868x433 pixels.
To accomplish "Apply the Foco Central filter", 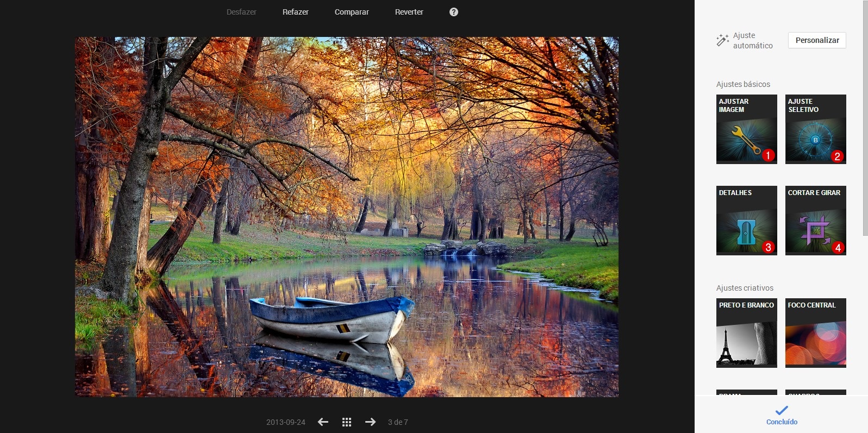I will tap(816, 333).
